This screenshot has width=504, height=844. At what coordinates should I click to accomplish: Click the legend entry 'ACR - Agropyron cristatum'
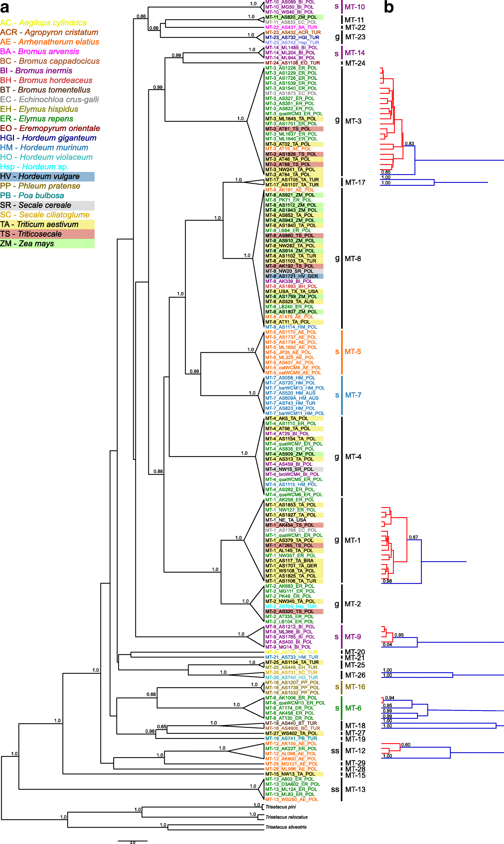(49, 32)
